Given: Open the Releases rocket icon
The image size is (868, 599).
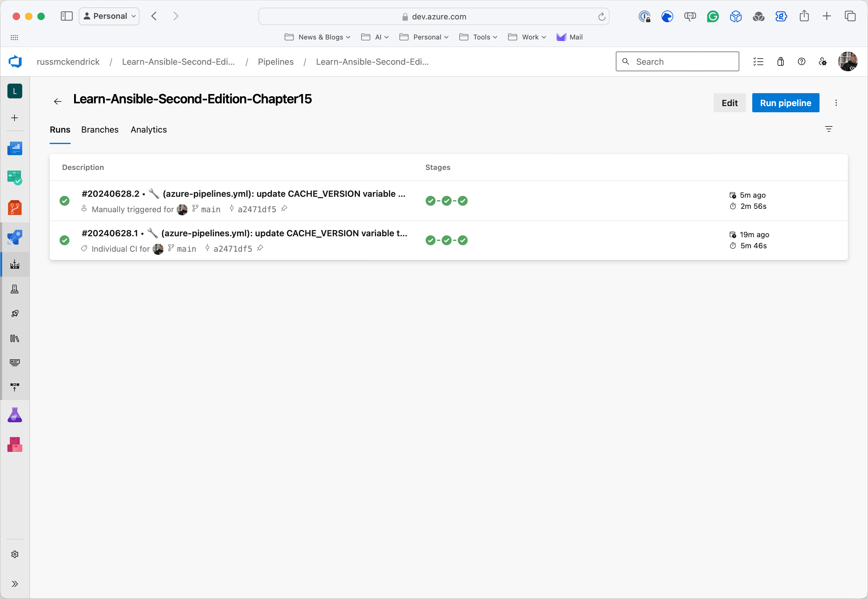Looking at the screenshot, I should [x=15, y=314].
